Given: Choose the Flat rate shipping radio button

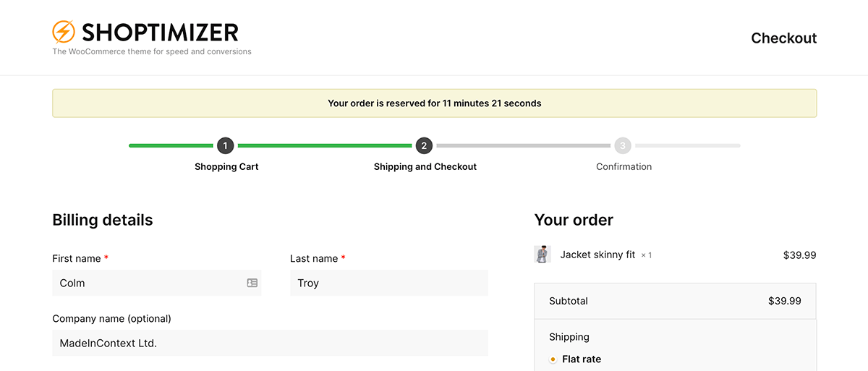Looking at the screenshot, I should (x=553, y=359).
